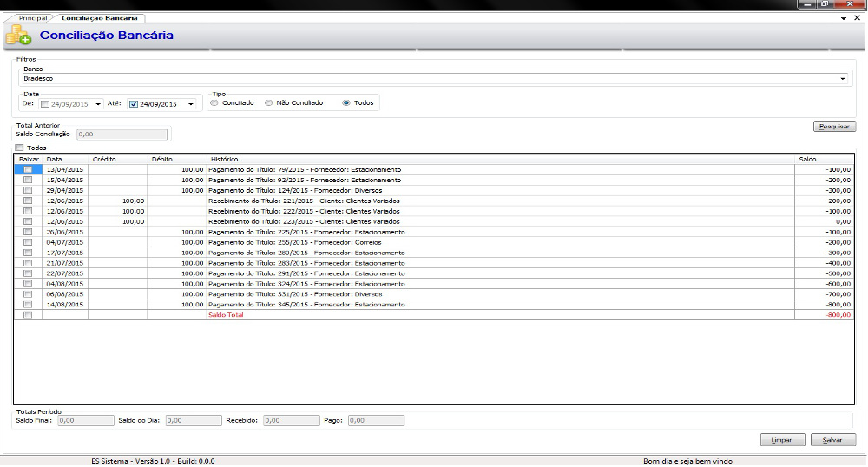Open the tab list arrow menu
Image resolution: width=868 pixels, height=467 pixels.
point(845,17)
